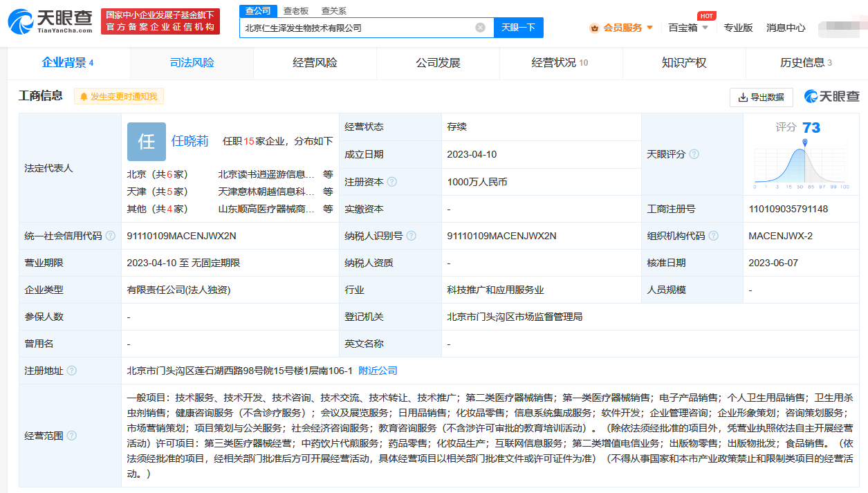
Task: Click the 成立日期 value 2023-04-10
Action: click(472, 154)
